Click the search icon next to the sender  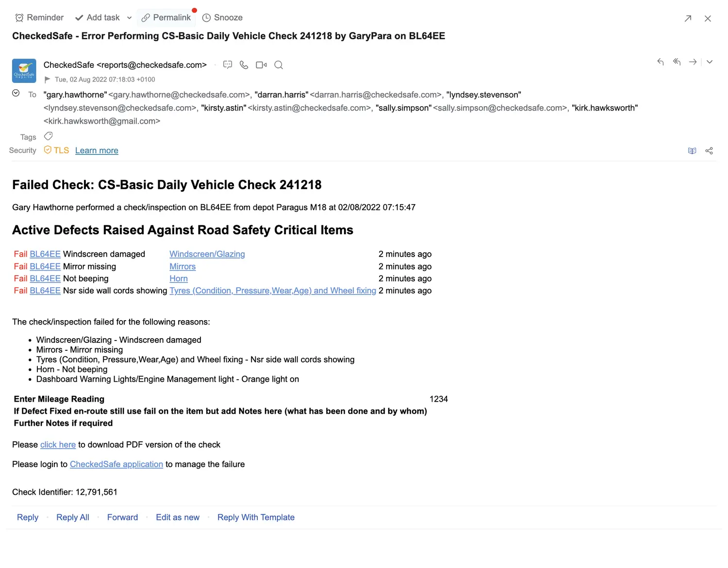[279, 65]
